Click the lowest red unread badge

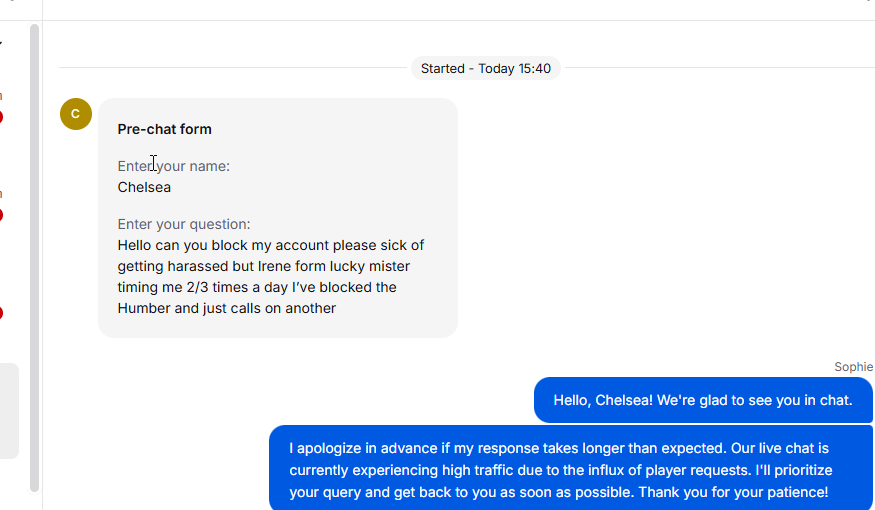coord(1,313)
